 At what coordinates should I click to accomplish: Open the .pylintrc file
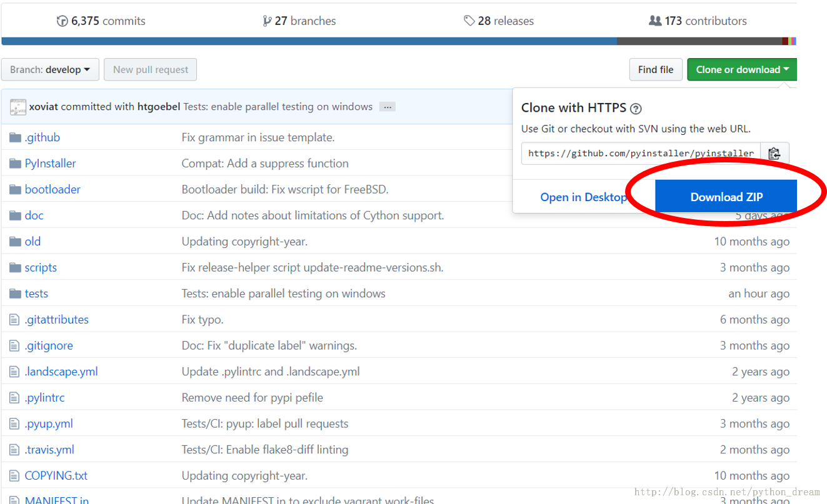(44, 398)
